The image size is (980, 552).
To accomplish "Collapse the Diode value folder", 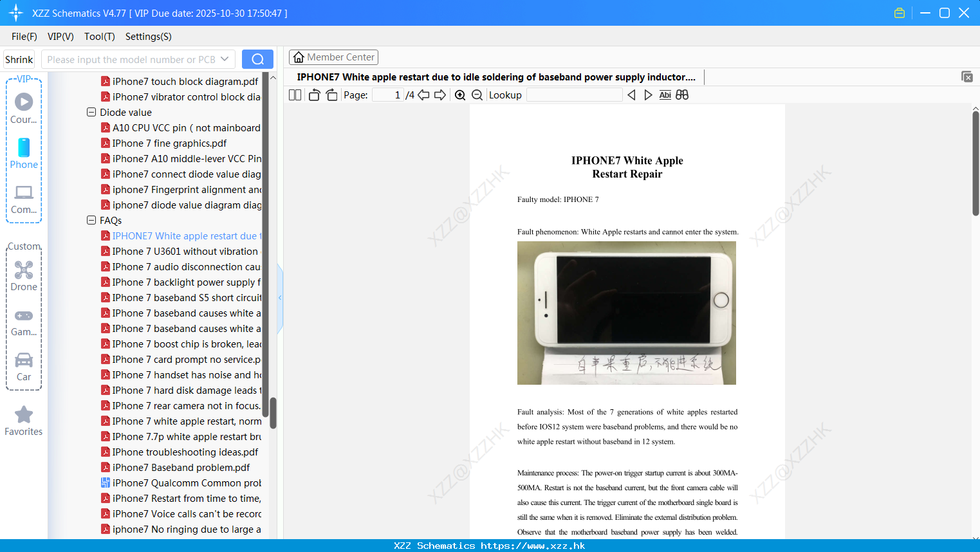I will pyautogui.click(x=91, y=112).
